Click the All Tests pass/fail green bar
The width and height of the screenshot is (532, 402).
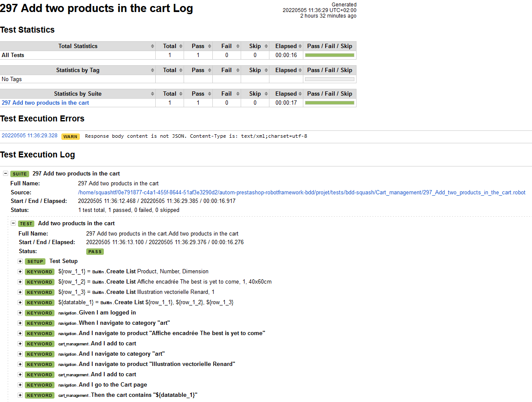point(329,55)
